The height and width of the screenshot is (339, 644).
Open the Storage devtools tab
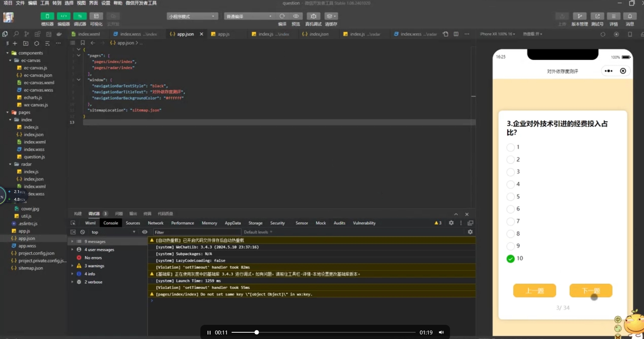coord(255,223)
